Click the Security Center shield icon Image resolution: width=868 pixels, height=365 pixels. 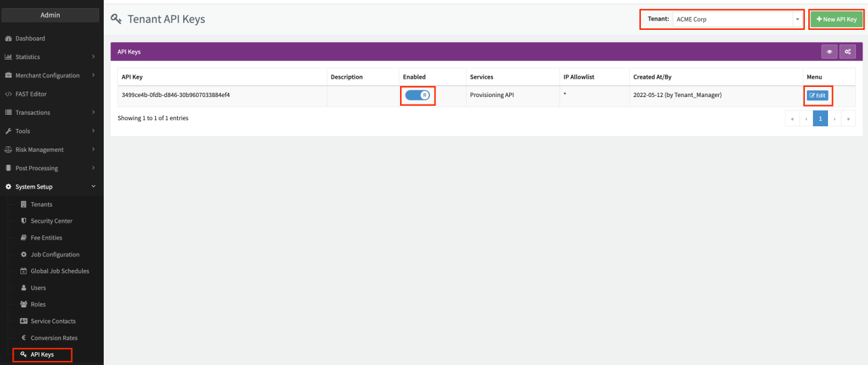[x=24, y=221]
